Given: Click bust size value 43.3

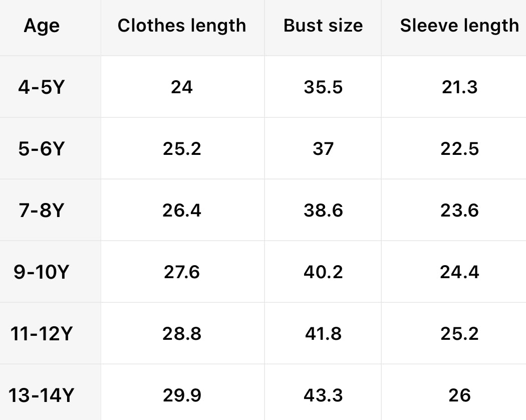Looking at the screenshot, I should click(x=323, y=395).
